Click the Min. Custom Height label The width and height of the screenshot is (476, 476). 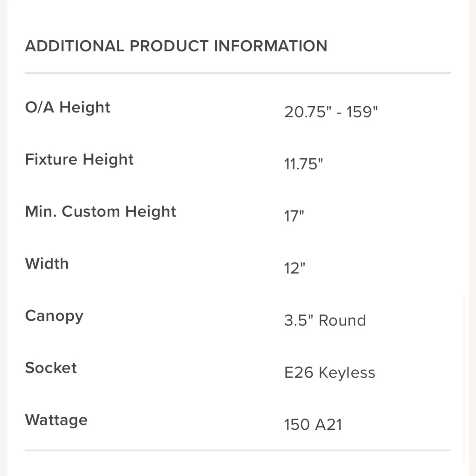tap(100, 212)
